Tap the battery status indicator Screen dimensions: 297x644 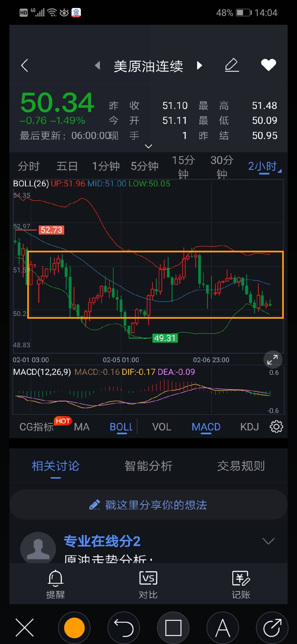pos(244,13)
